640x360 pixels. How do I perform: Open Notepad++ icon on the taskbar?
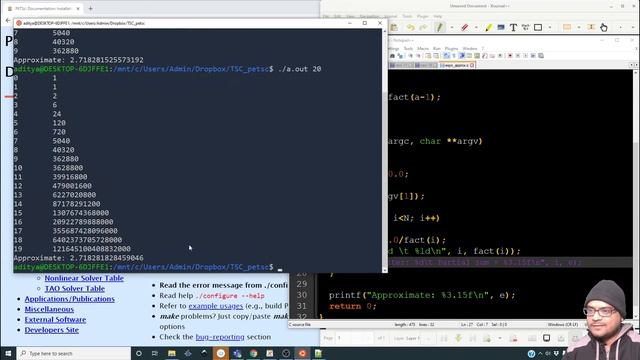pyautogui.click(x=318, y=353)
